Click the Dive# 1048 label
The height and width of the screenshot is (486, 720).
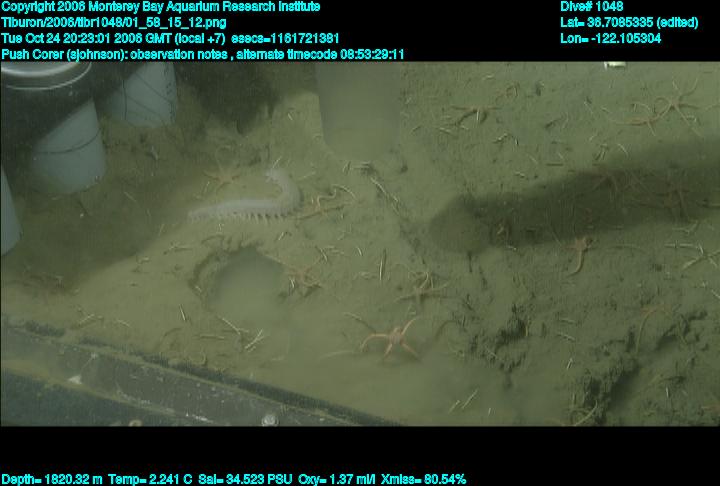pyautogui.click(x=591, y=7)
